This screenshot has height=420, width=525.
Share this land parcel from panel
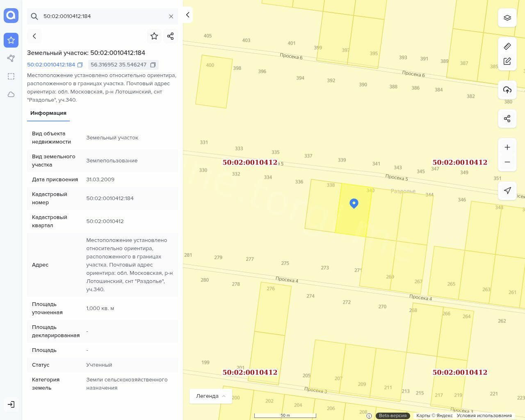click(x=171, y=36)
